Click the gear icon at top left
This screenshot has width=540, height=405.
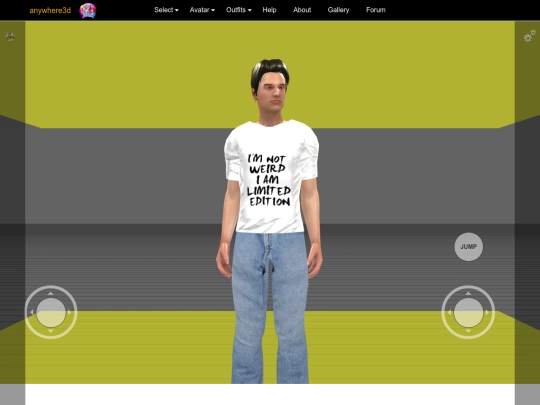click(x=10, y=37)
